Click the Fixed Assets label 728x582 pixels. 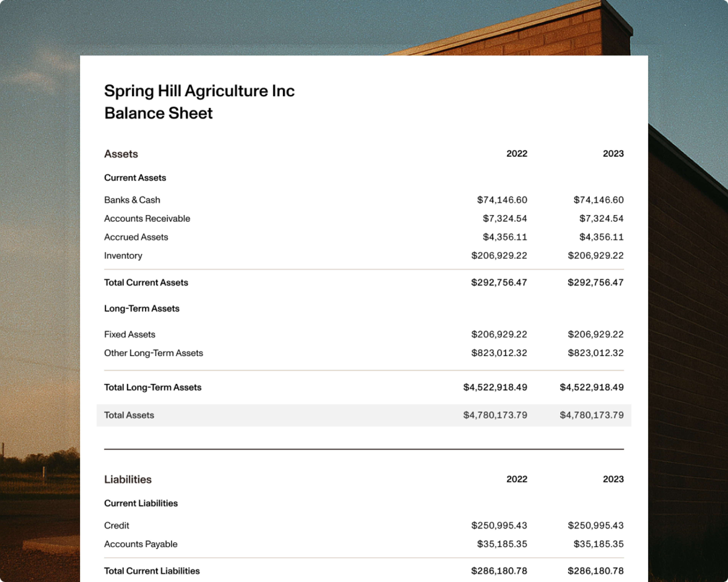pos(130,334)
